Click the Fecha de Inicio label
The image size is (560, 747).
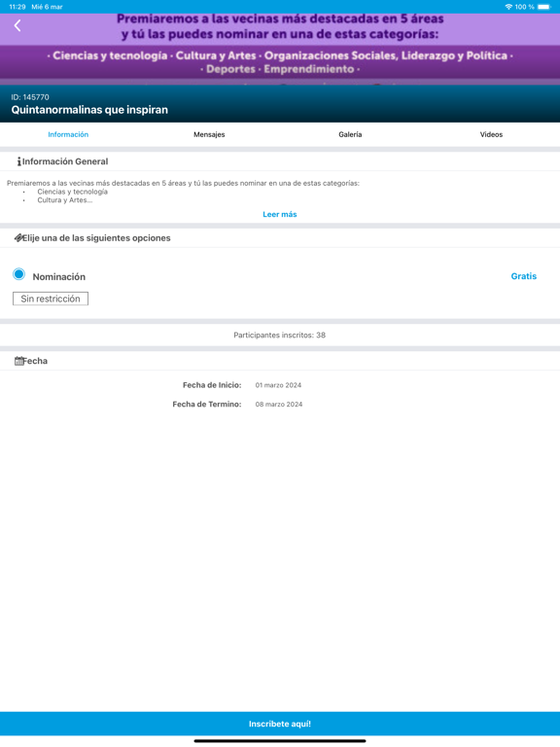tap(212, 385)
